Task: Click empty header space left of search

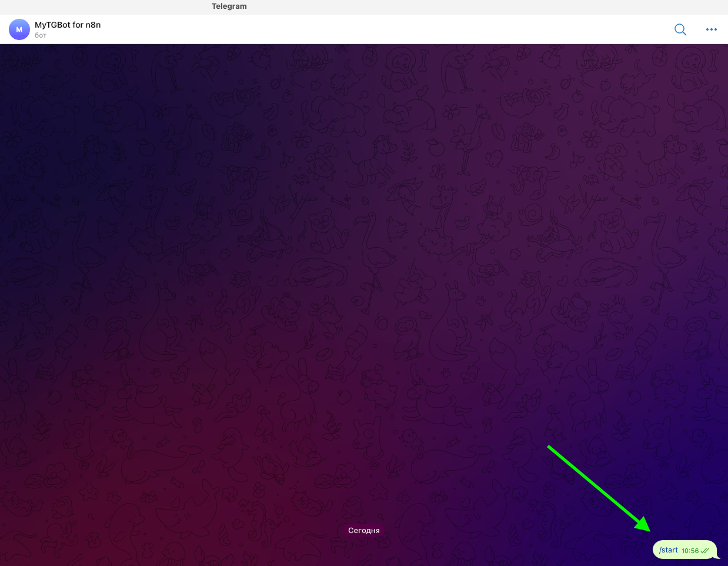Action: coord(412,29)
